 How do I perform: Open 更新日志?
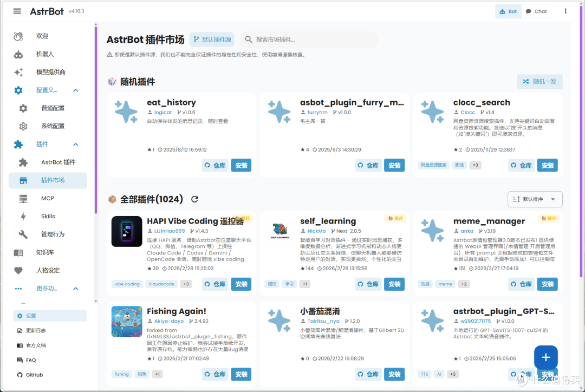pyautogui.click(x=50, y=330)
